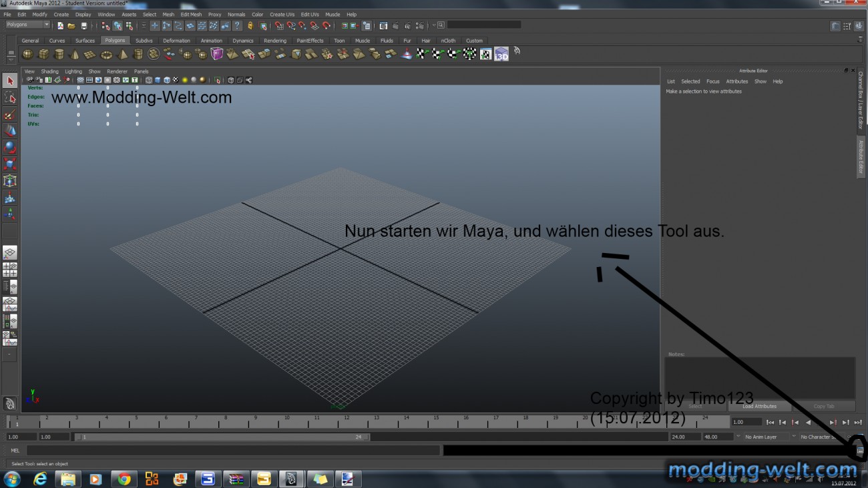Viewport: 868px width, 488px height.
Task: Activate the Move tool in toolbox
Action: click(9, 131)
